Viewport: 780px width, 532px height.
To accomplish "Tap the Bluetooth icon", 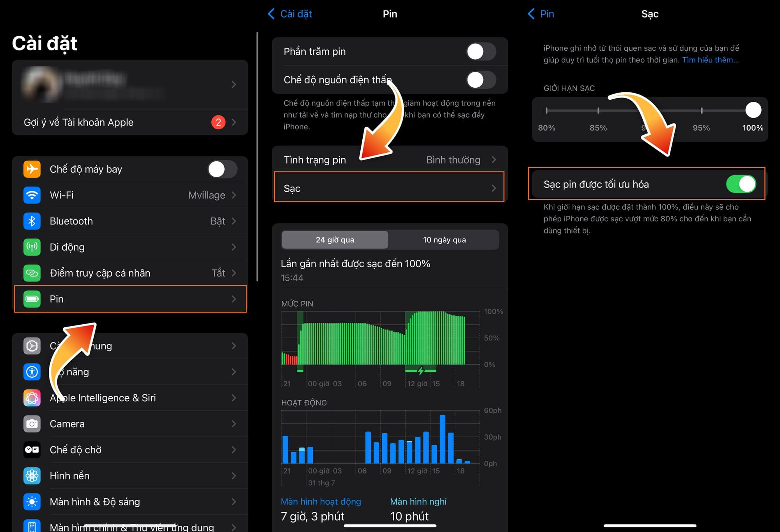I will pos(32,221).
